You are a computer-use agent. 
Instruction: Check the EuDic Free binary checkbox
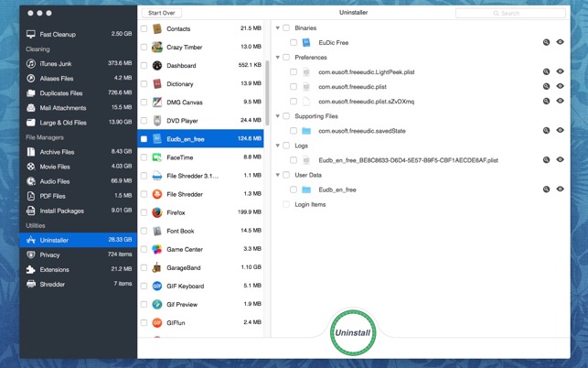point(294,42)
